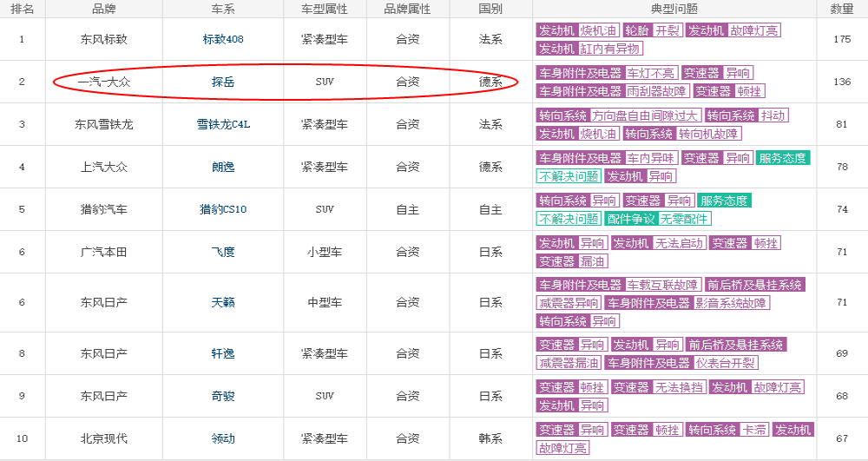Click the complaint count 78
Image resolution: width=868 pixels, height=461 pixels.
point(842,168)
